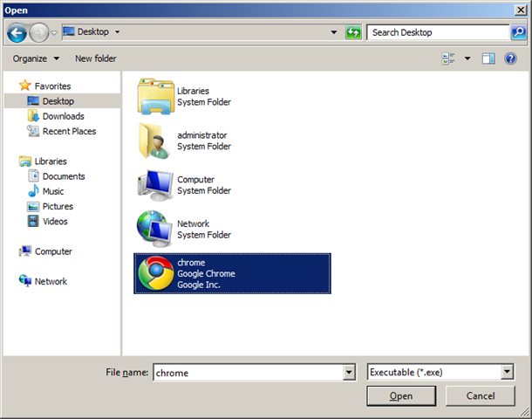
Task: Open the Libraries system folder icon
Action: click(x=155, y=96)
